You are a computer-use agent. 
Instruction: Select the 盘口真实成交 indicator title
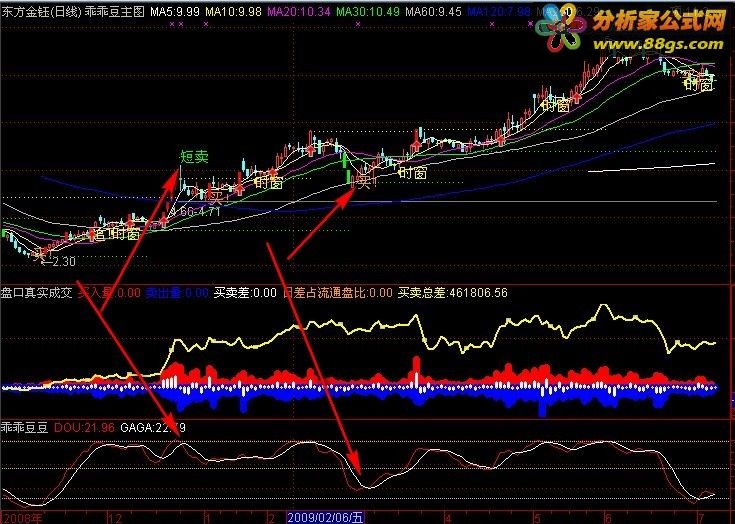(37, 293)
